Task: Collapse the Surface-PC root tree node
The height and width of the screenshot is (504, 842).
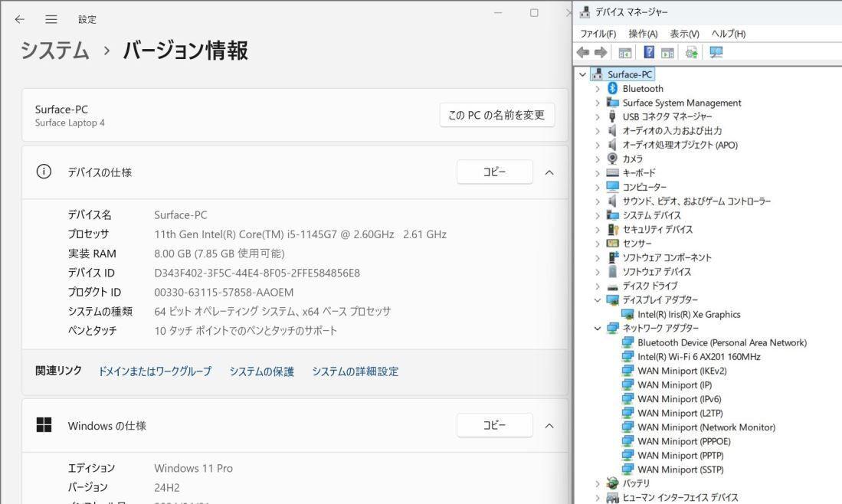Action: 582,74
